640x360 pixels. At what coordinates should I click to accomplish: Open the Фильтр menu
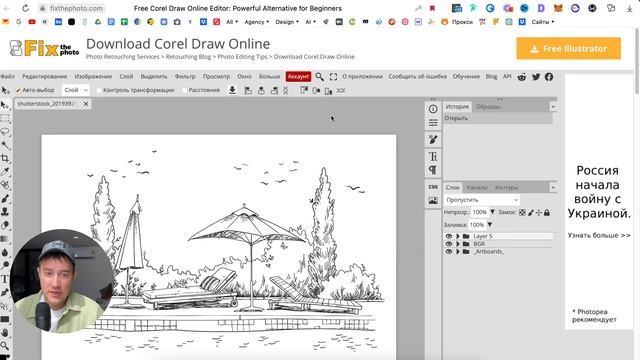tap(185, 76)
